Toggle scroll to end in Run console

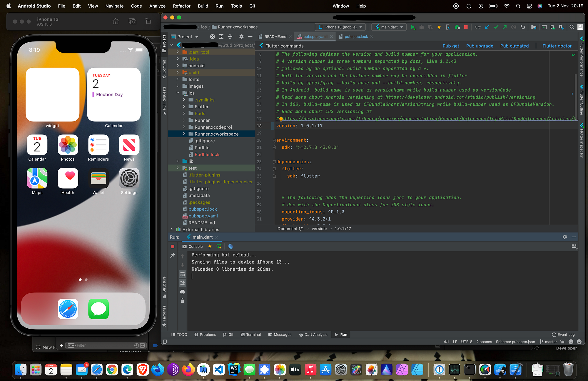[182, 283]
